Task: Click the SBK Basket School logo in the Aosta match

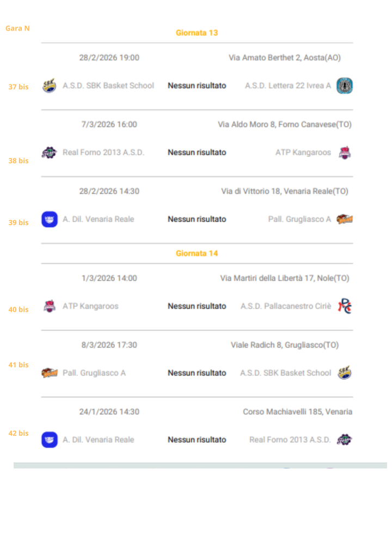Action: pyautogui.click(x=49, y=86)
